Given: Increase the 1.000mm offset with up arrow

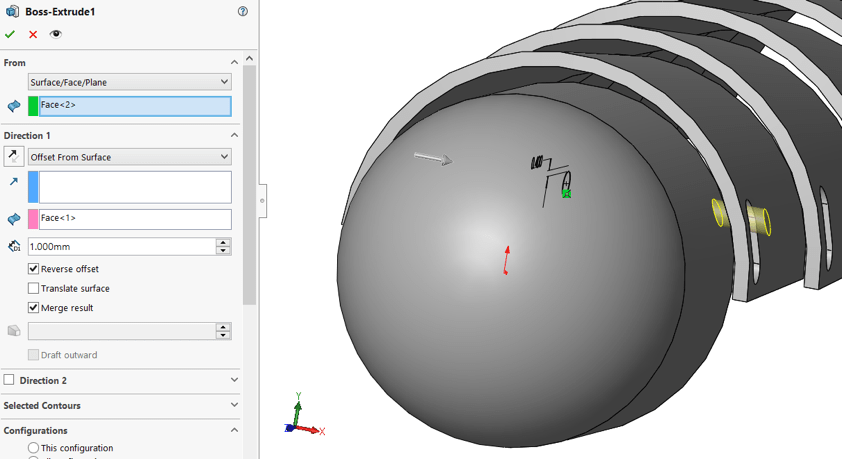Looking at the screenshot, I should (223, 242).
